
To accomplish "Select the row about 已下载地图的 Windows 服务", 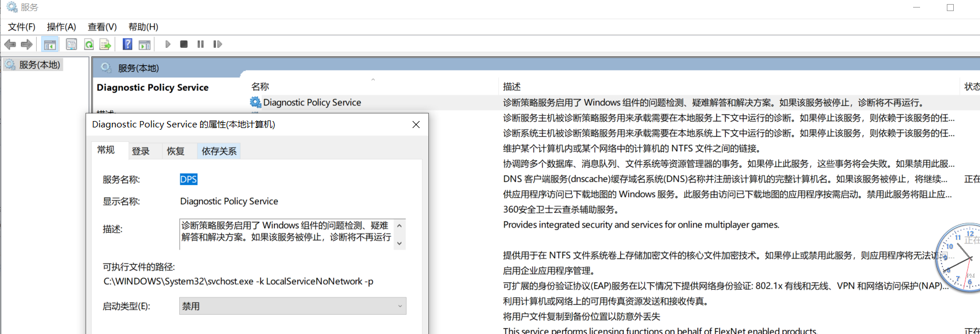I will click(x=727, y=194).
